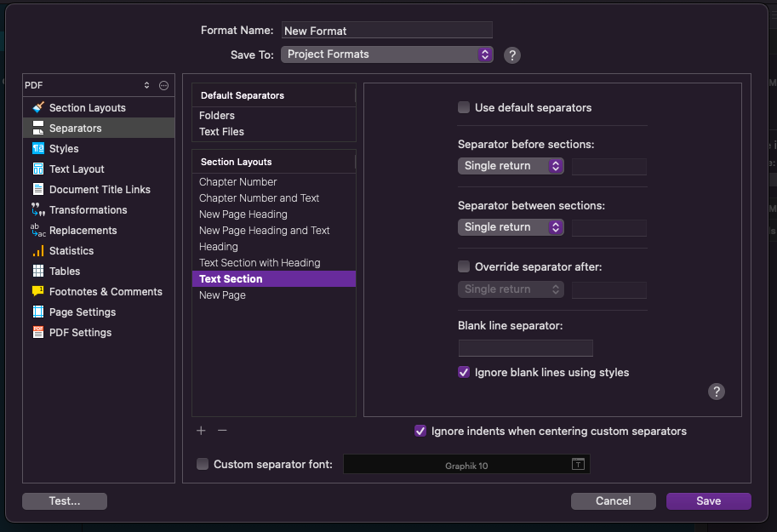The height and width of the screenshot is (532, 777).
Task: Enable Use default separators checkbox
Action: point(464,107)
